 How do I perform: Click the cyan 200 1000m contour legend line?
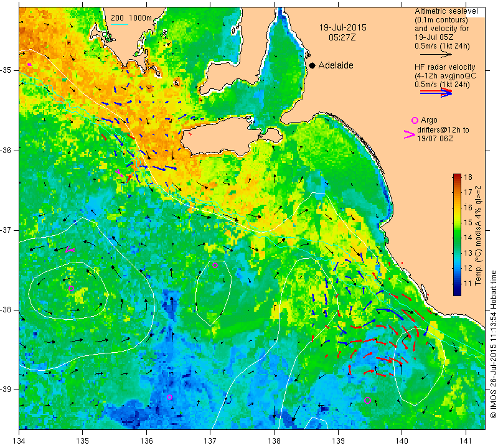[120, 24]
